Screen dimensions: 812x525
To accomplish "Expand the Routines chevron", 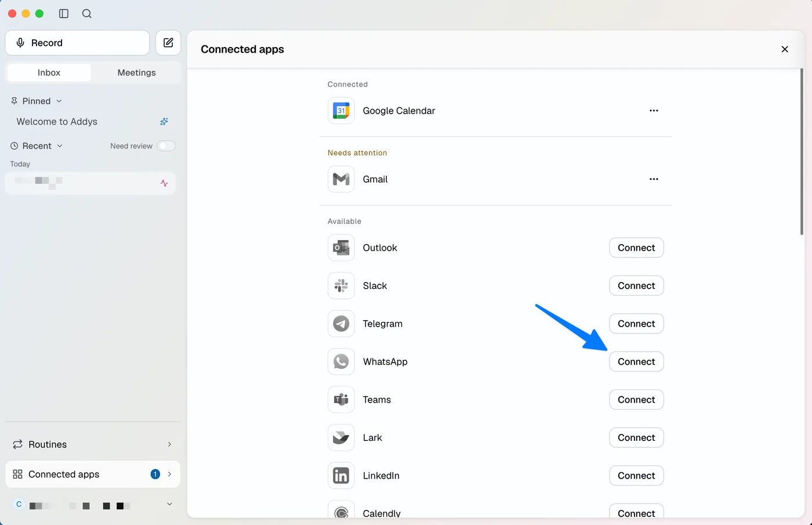I will 169,444.
